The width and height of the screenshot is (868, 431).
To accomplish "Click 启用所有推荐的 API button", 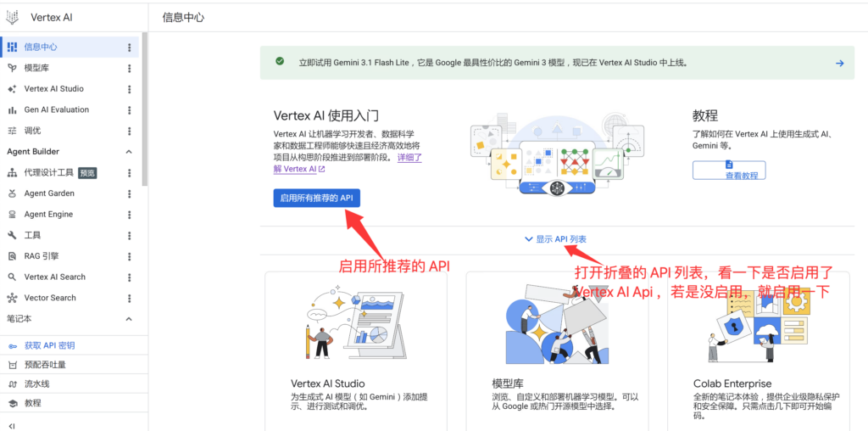I will coord(317,198).
